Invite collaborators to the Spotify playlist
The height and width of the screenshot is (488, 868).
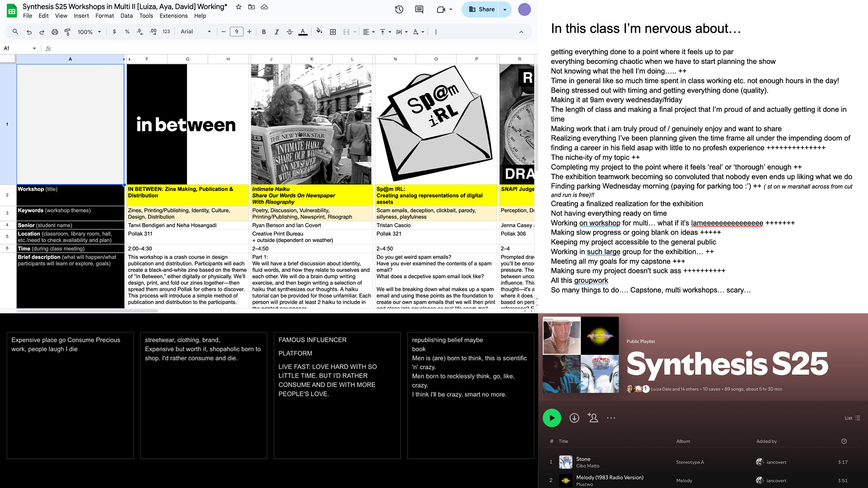click(593, 418)
